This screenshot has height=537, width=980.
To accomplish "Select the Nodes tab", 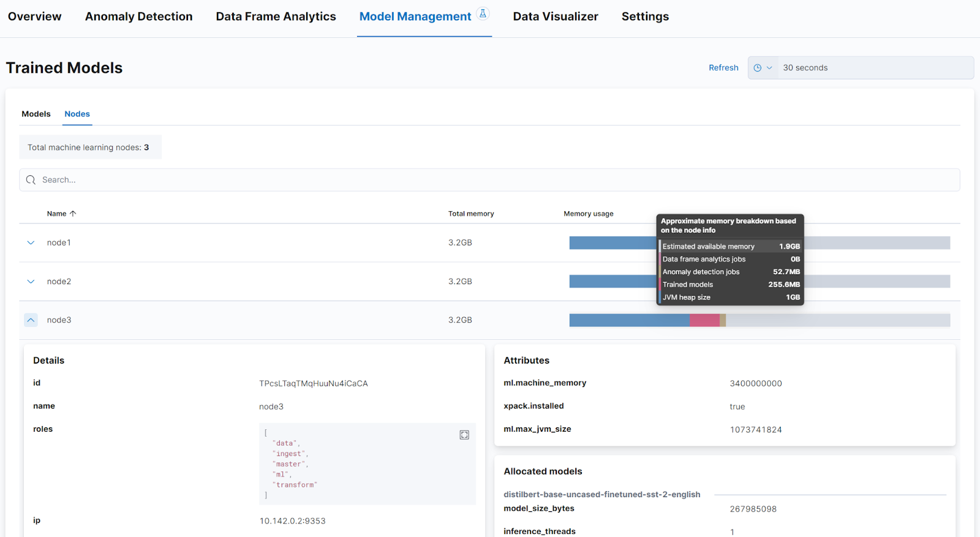I will [x=77, y=114].
